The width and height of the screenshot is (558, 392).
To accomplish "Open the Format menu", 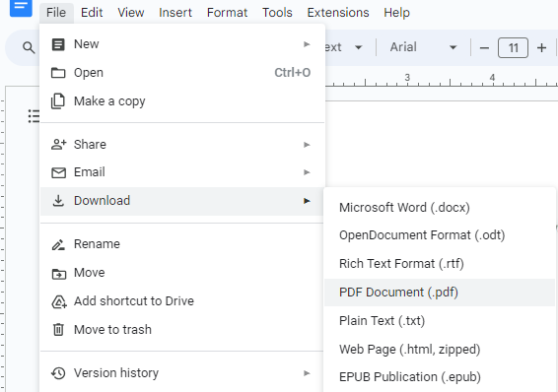I will point(227,13).
